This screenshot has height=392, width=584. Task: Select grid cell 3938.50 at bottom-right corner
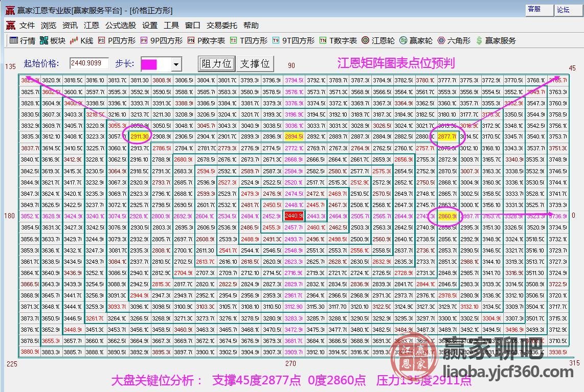tap(557, 352)
